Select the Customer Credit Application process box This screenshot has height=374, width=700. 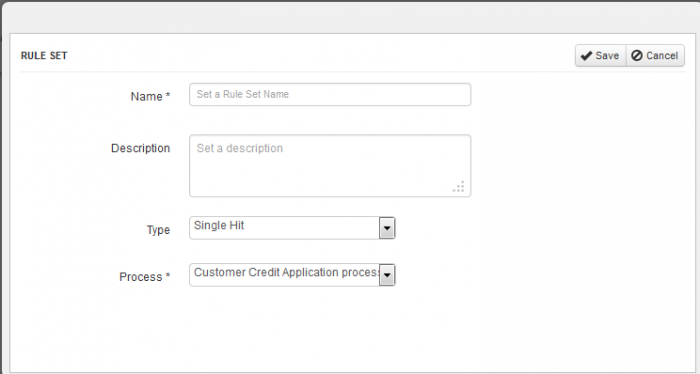tap(292, 275)
